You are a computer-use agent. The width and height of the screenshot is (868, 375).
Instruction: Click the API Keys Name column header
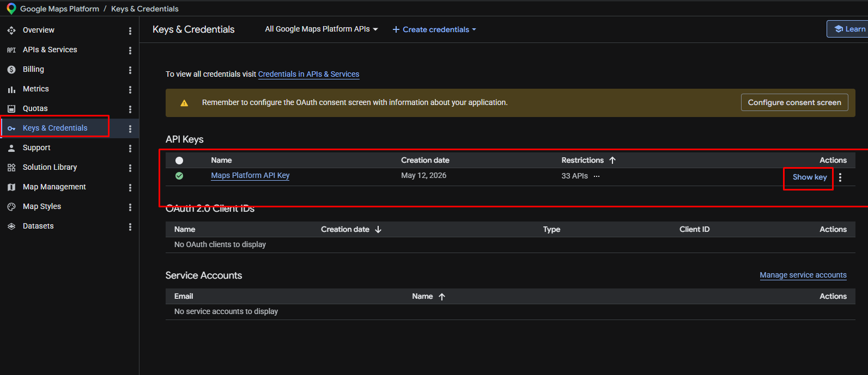coord(221,161)
